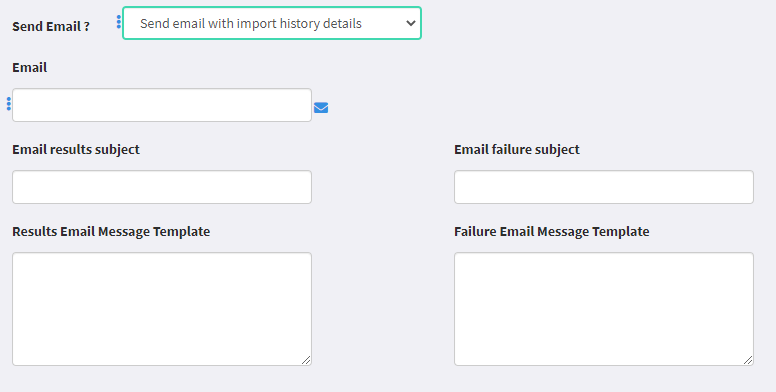Click resize handle of Failure Email Message Template

748,360
